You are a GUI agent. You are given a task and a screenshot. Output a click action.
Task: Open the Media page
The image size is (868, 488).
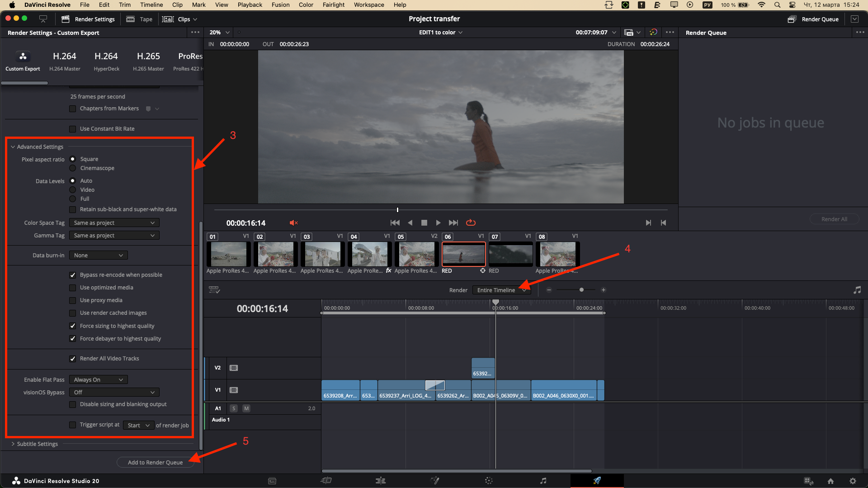(272, 481)
